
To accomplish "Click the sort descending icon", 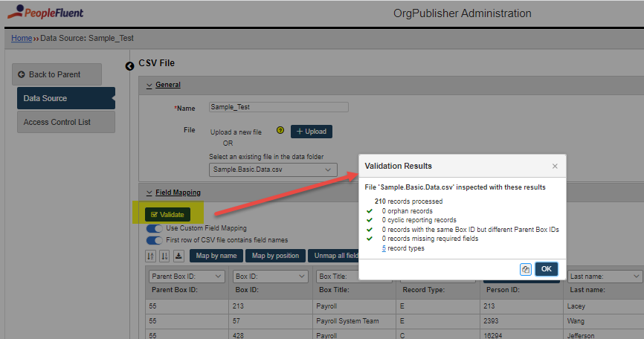I will (164, 256).
